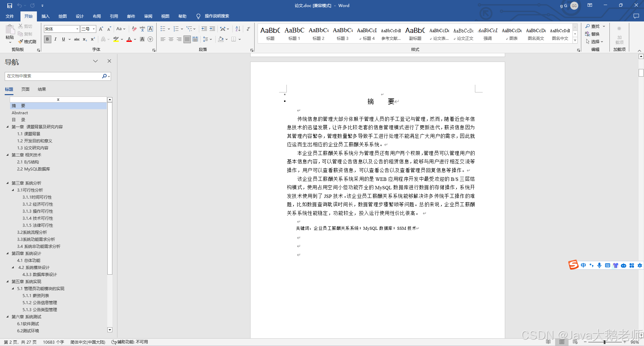Switch to the 插入 ribbon tab

pyautogui.click(x=45, y=16)
